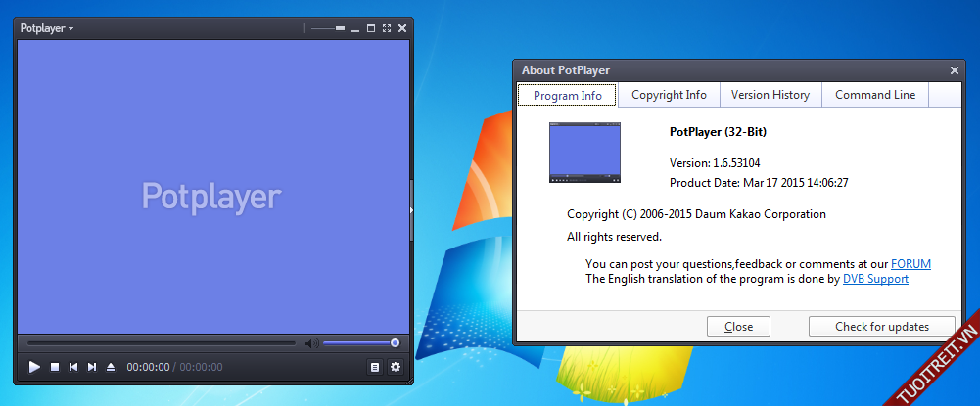Mute audio using the speaker icon
This screenshot has height=406, width=980.
[311, 343]
